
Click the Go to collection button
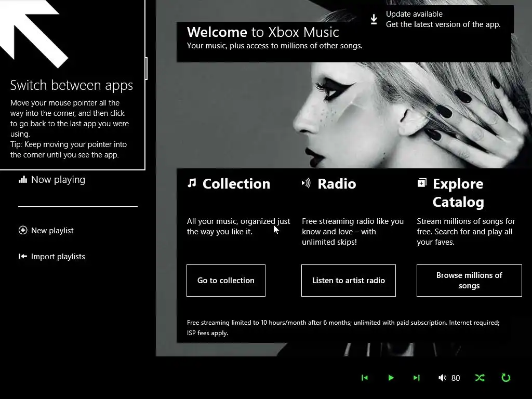tap(226, 281)
